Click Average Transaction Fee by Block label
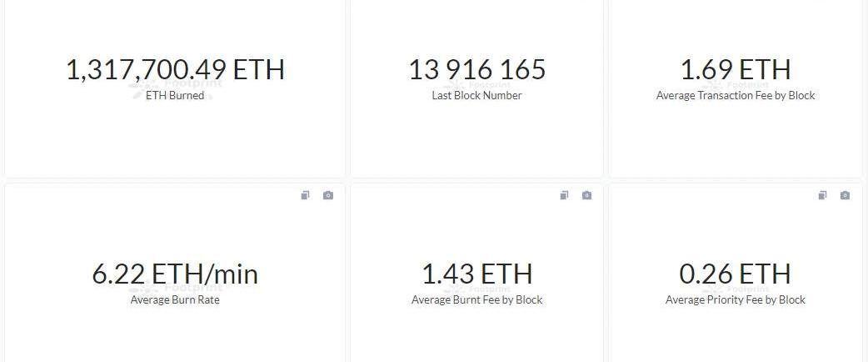Image resolution: width=868 pixels, height=362 pixels. (736, 95)
